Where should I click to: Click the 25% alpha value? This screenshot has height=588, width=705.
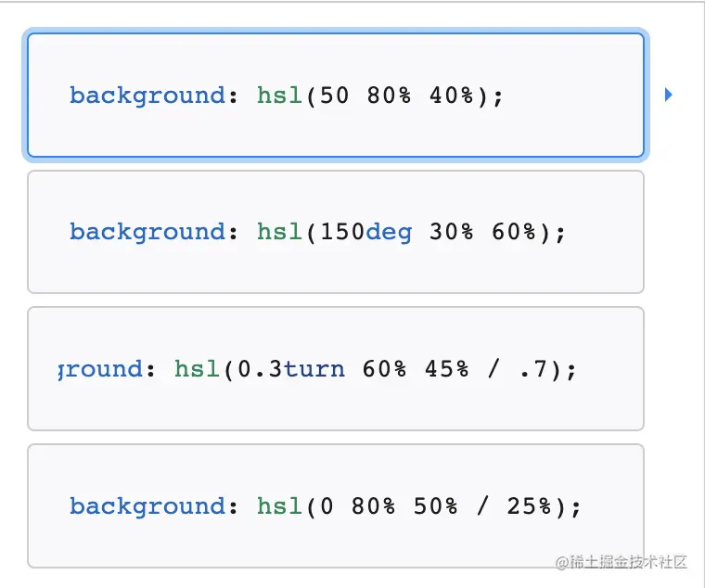click(x=530, y=506)
